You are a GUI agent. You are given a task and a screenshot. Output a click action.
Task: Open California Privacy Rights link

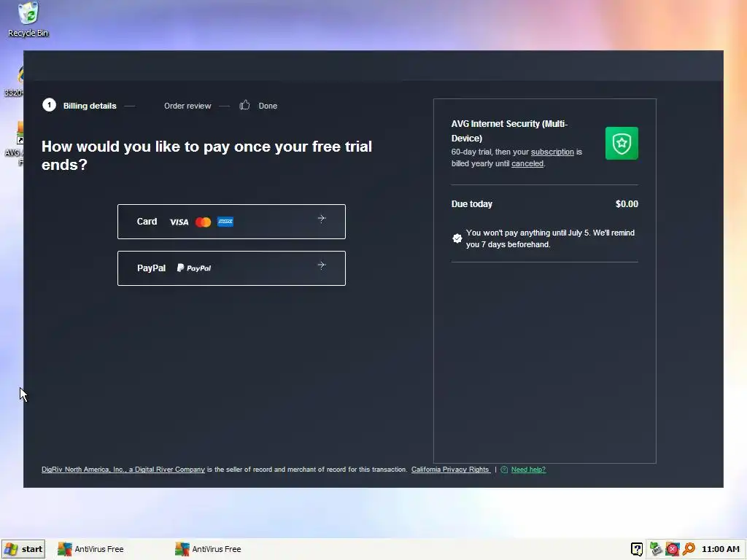[x=451, y=470]
